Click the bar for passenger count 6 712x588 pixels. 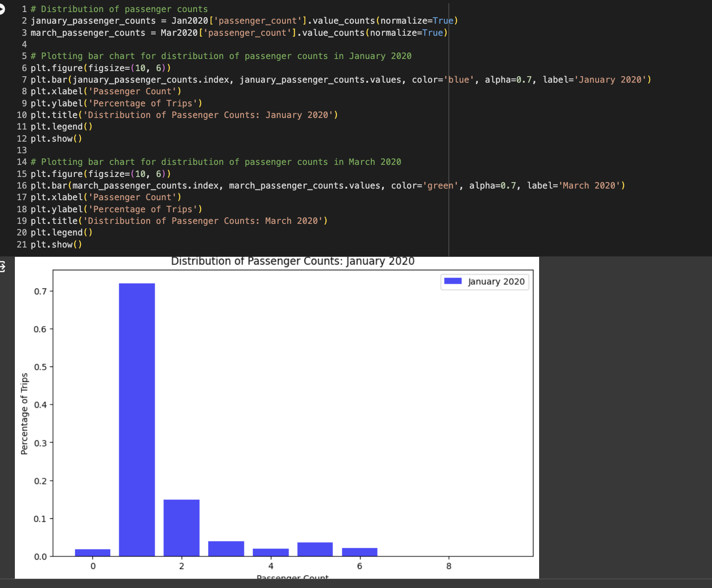[x=360, y=552]
